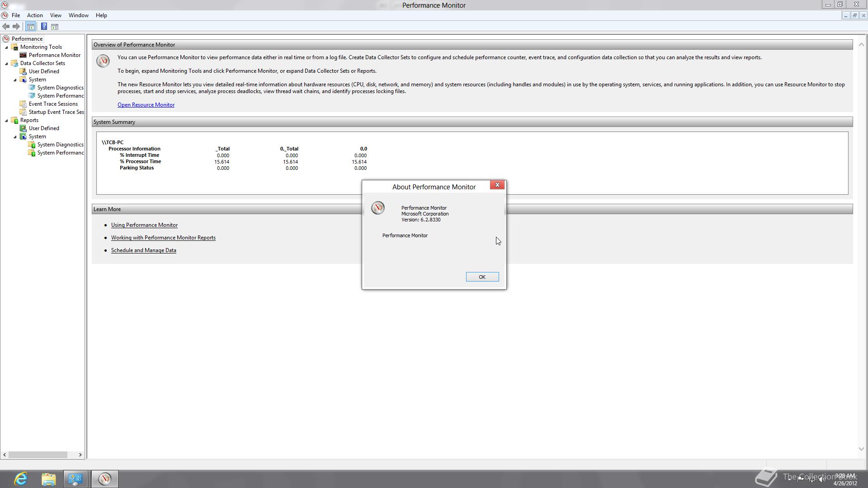Click System folder icon under Data Collector Sets
Screen dimensions: 868x488
click(x=23, y=80)
